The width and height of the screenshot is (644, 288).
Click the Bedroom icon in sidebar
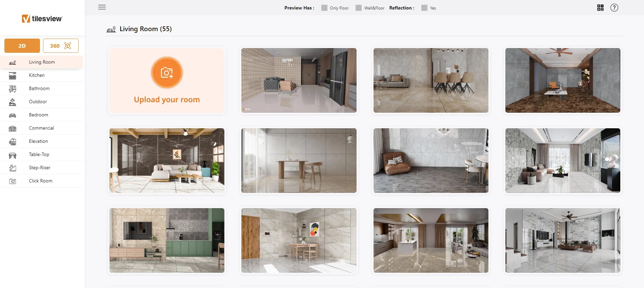click(13, 115)
